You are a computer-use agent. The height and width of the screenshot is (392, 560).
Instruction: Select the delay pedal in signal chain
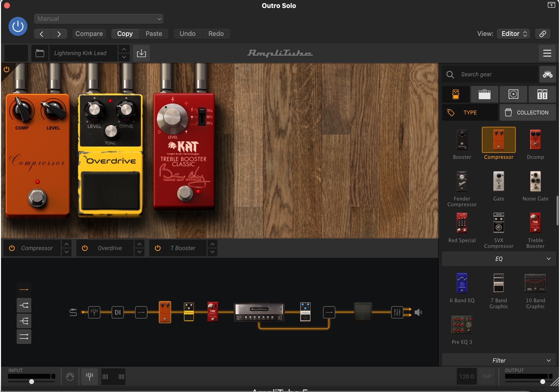(x=305, y=312)
